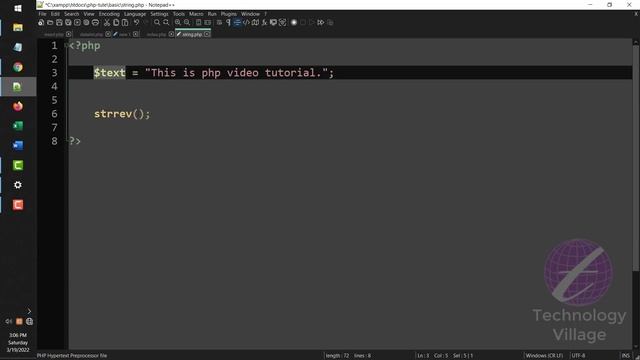Screen dimensions: 640x360
Task: Open the Run menu
Action: pos(212,14)
